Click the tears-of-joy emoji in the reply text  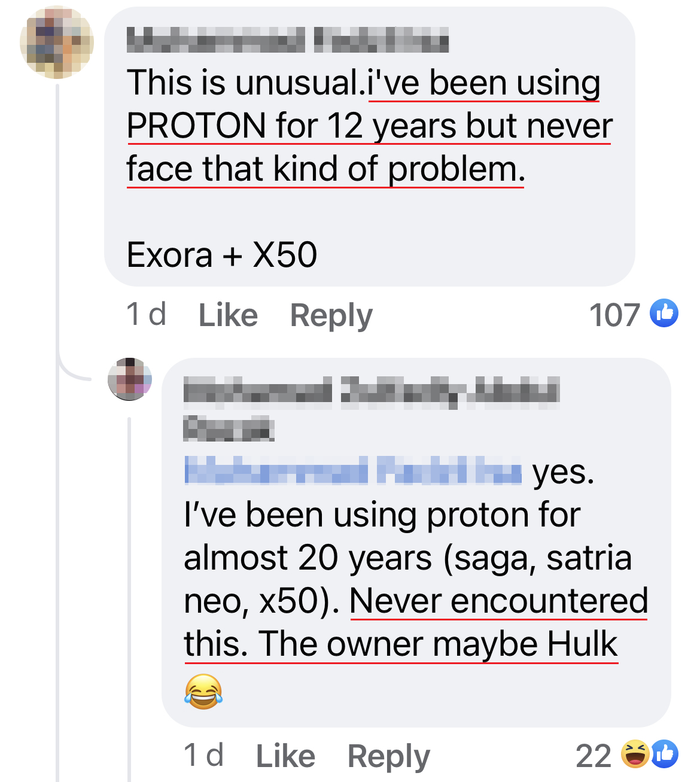coord(203,692)
